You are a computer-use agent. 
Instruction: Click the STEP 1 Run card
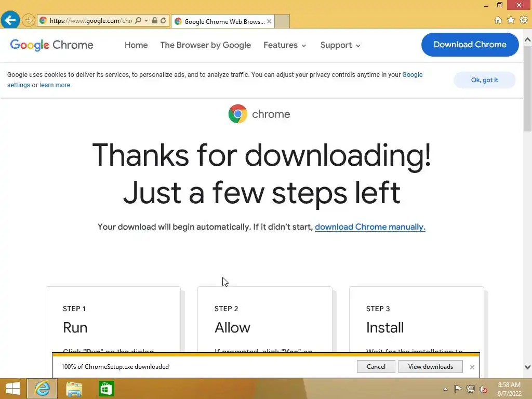(x=113, y=319)
